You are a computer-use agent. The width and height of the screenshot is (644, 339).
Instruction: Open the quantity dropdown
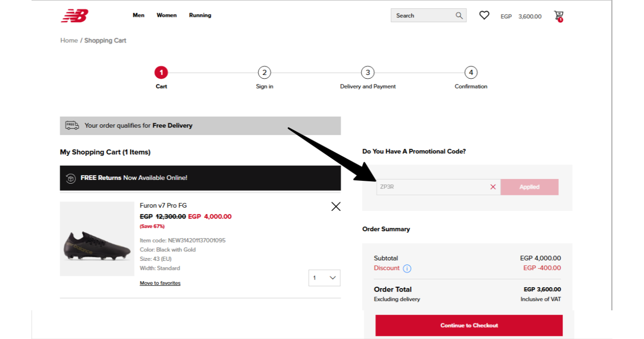[x=324, y=278]
